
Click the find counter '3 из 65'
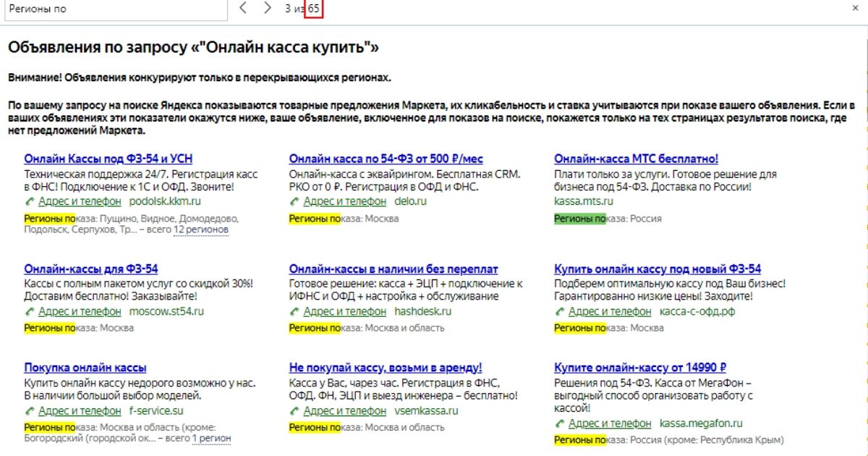(302, 8)
